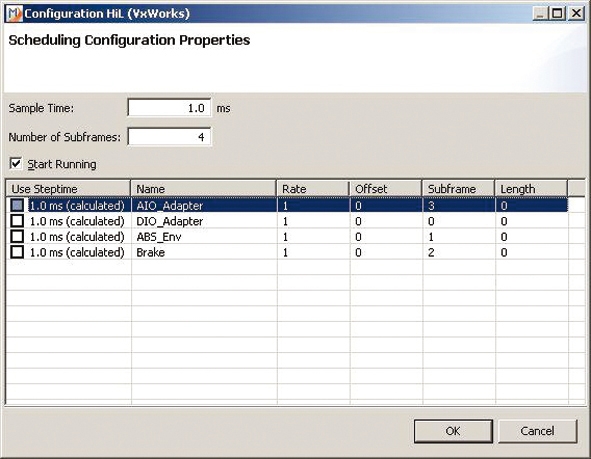Viewport: 591px width, 459px height.
Task: Minimize the Configuration HiL window
Action: pos(540,14)
